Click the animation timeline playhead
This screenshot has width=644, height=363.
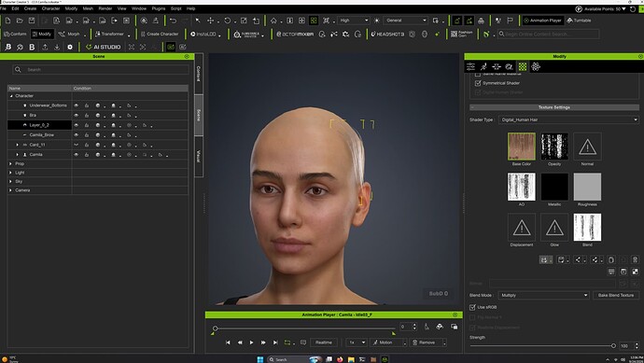[x=215, y=328]
